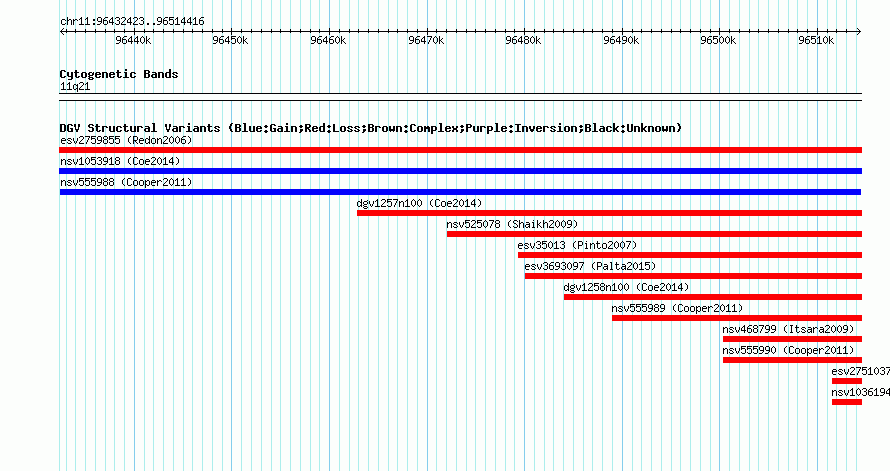Select the short red nsv1036194 bar
This screenshot has height=471, width=890.
847,402
